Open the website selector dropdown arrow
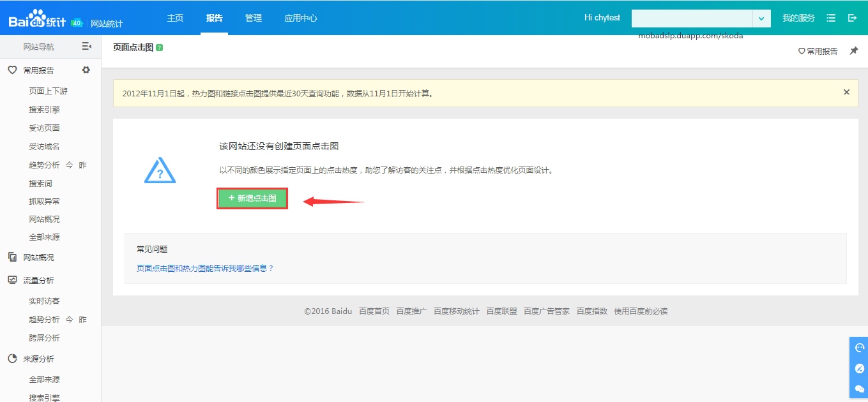 point(761,19)
